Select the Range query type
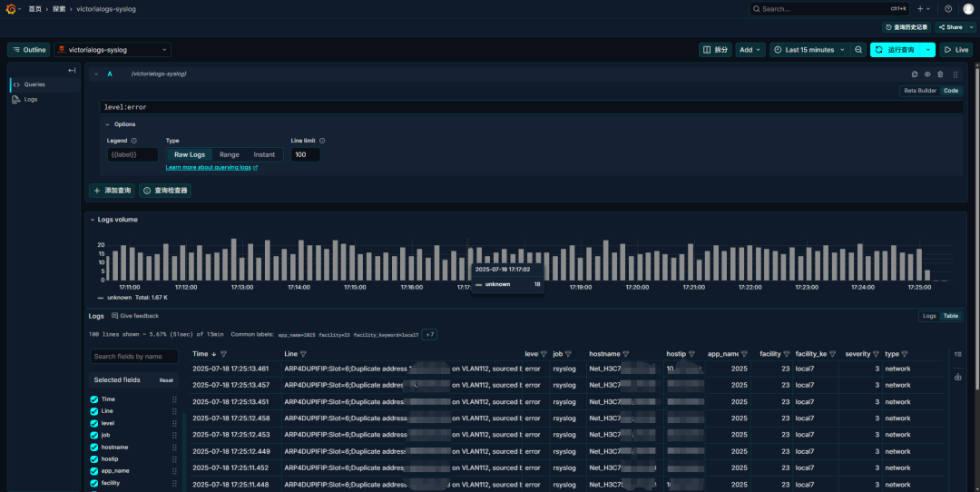Viewport: 980px width, 492px height. click(230, 154)
